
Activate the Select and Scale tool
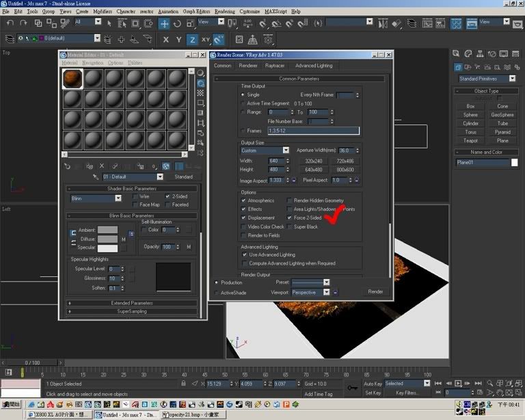tap(190, 23)
